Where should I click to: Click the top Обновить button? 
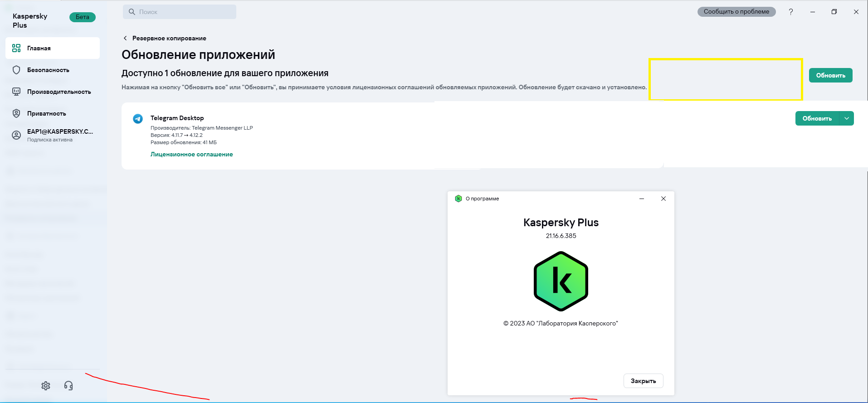click(831, 75)
